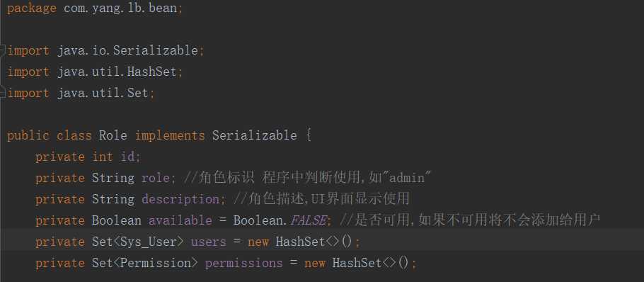The width and height of the screenshot is (644, 282).
Task: Click the admin comment text
Action: tap(407, 179)
